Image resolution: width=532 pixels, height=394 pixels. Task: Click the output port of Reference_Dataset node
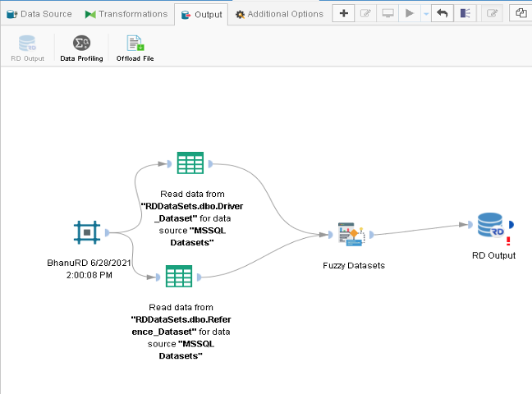[x=199, y=277]
